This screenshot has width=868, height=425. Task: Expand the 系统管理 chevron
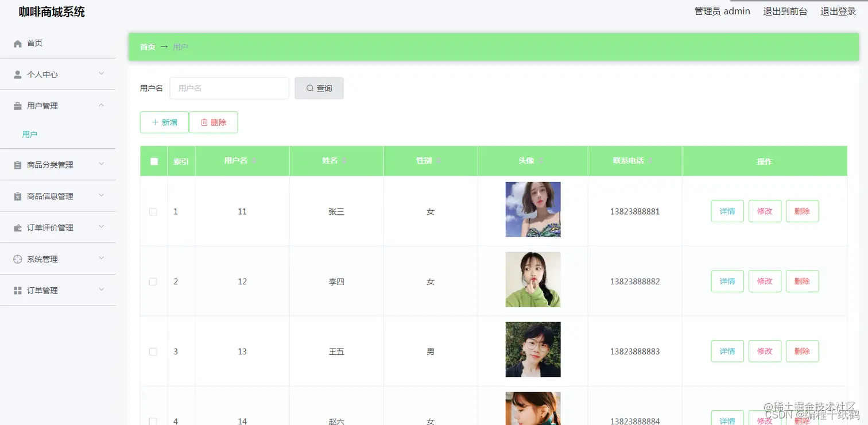point(101,258)
